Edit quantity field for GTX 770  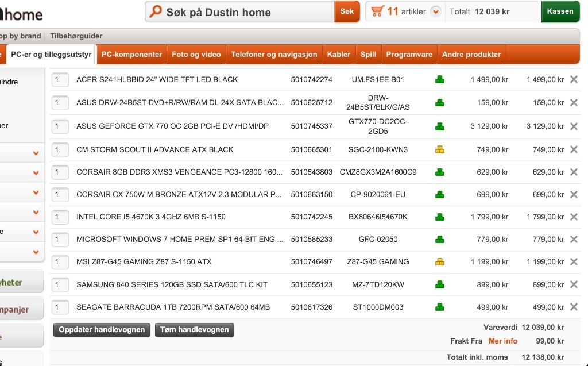pyautogui.click(x=60, y=126)
